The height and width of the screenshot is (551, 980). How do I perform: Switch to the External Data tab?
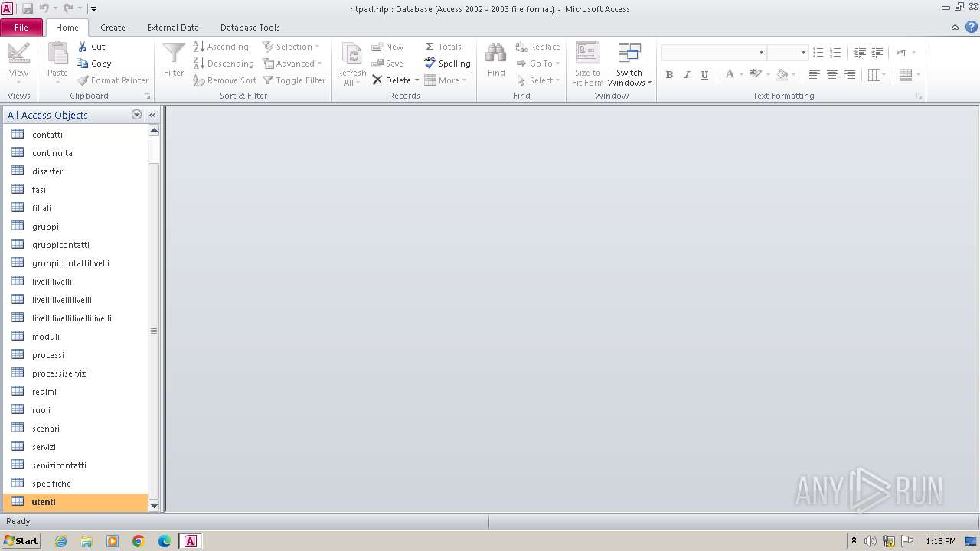pos(173,28)
